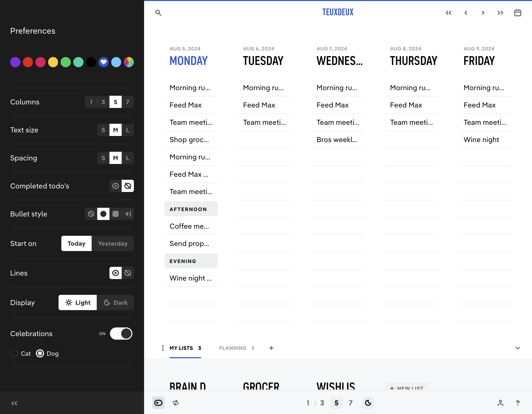Set Columns to 3 in Preferences

pyautogui.click(x=103, y=102)
